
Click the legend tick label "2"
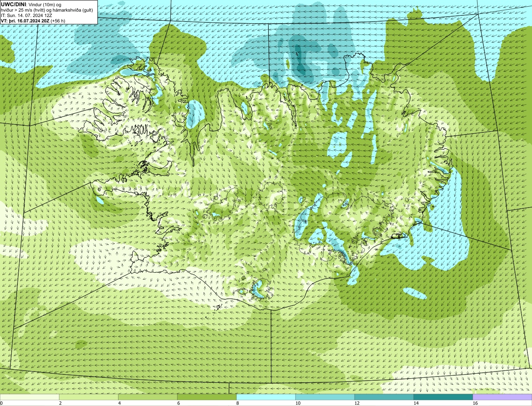tap(60, 403)
